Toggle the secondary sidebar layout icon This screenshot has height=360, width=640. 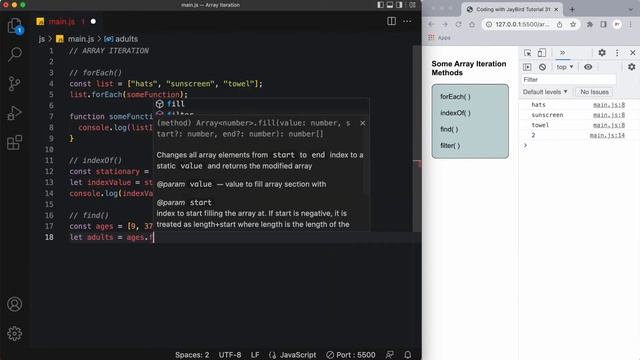point(399,5)
